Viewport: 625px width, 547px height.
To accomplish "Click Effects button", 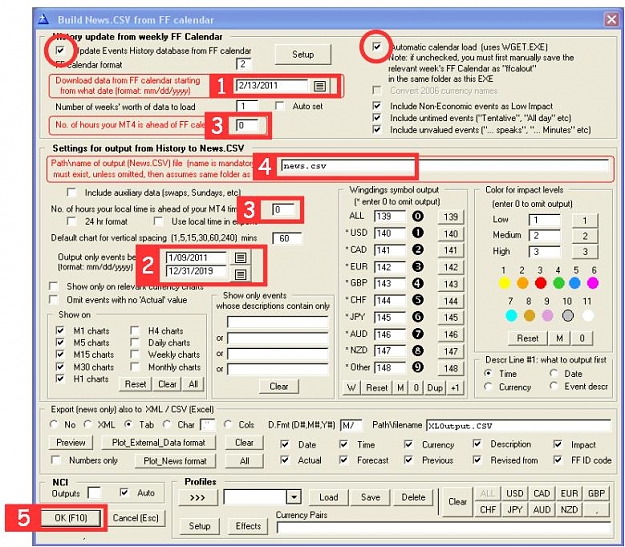I will click(248, 526).
